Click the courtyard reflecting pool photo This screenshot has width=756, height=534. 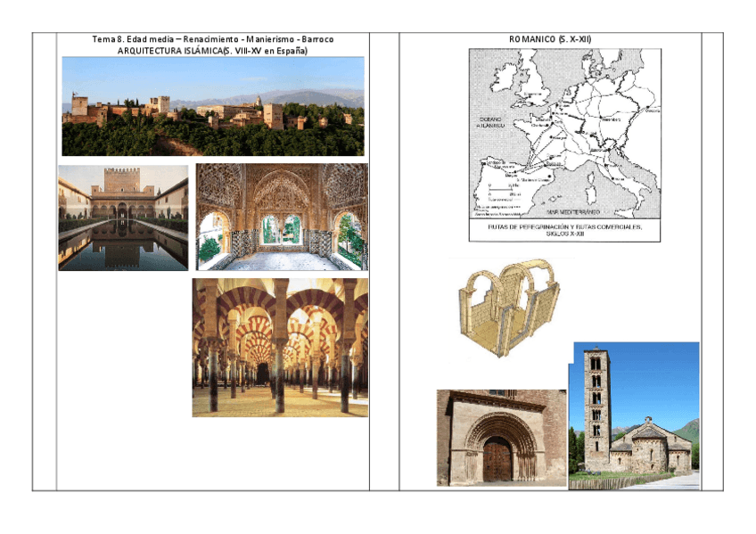(x=123, y=218)
